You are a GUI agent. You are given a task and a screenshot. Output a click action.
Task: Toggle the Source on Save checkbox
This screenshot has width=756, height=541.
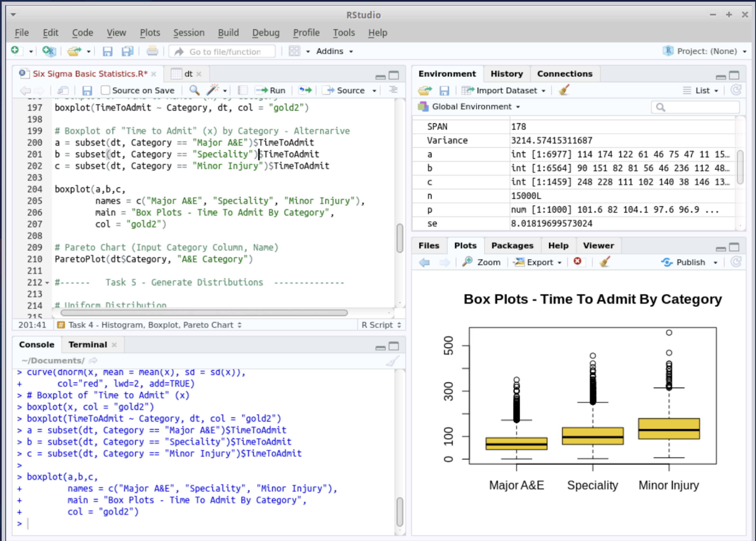[105, 90]
